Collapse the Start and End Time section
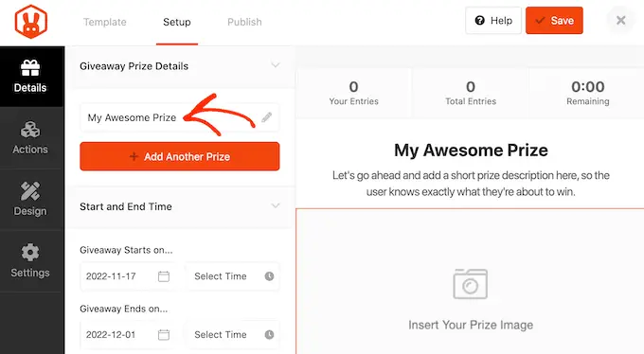Image resolution: width=644 pixels, height=354 pixels. pos(276,205)
